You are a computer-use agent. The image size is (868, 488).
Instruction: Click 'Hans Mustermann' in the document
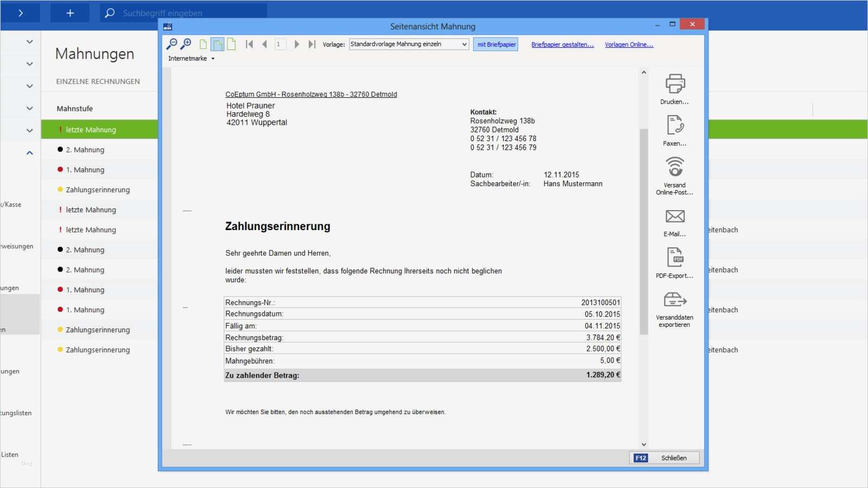[x=573, y=184]
